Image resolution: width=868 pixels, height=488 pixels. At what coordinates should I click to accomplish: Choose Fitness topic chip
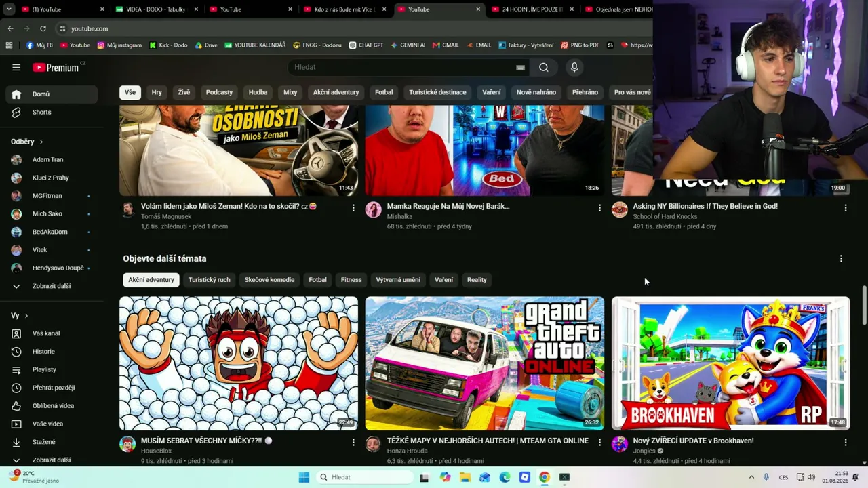pyautogui.click(x=351, y=280)
